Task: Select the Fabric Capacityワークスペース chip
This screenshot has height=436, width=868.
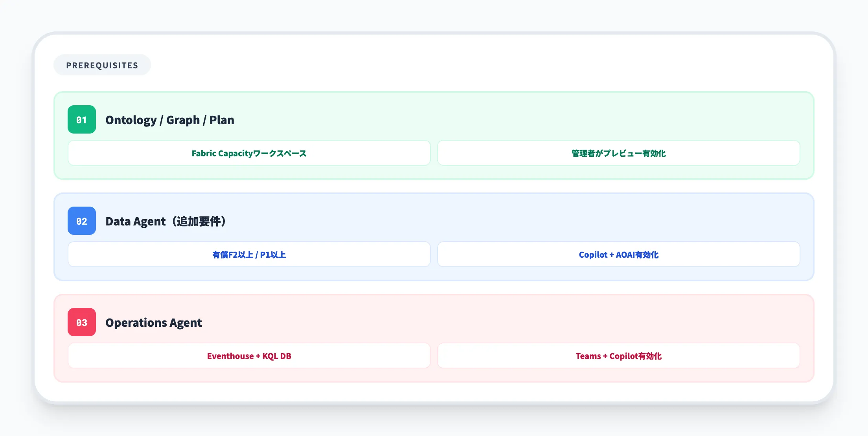Action: (x=249, y=153)
